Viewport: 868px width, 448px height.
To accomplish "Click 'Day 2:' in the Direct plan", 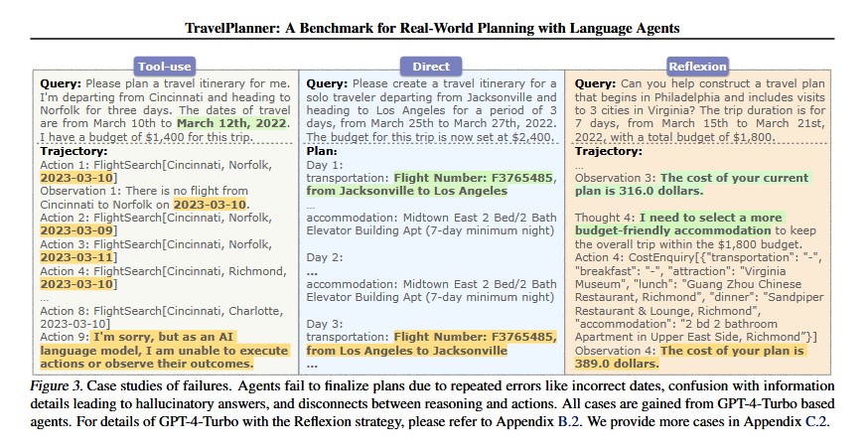I will click(325, 257).
